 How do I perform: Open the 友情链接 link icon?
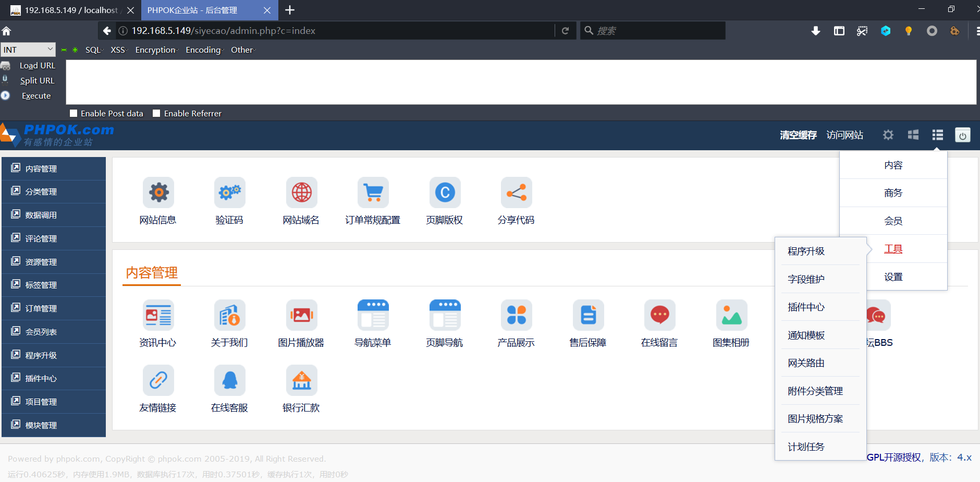click(158, 380)
